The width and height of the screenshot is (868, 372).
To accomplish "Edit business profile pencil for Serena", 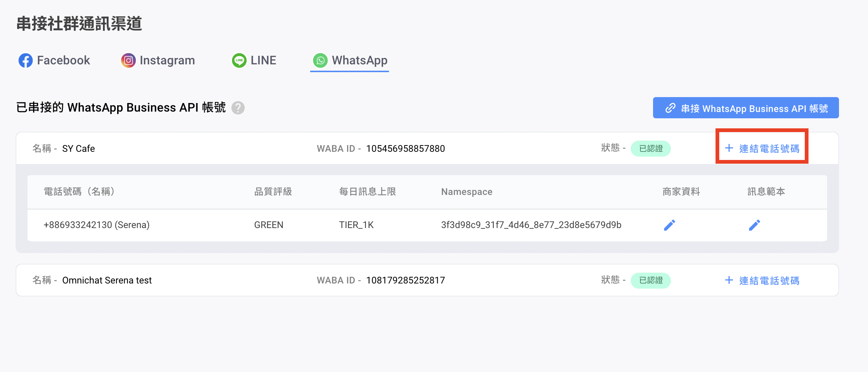I will (x=669, y=225).
